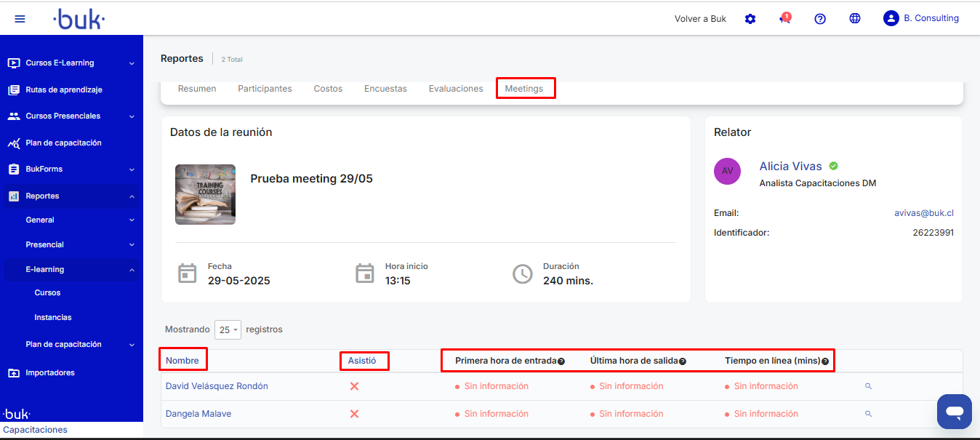980x440 pixels.
Task: Open the chat support widget
Action: point(954,412)
